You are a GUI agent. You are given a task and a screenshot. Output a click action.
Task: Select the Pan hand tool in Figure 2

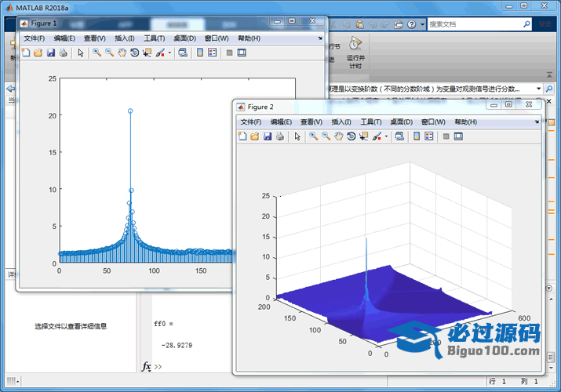[x=338, y=136]
